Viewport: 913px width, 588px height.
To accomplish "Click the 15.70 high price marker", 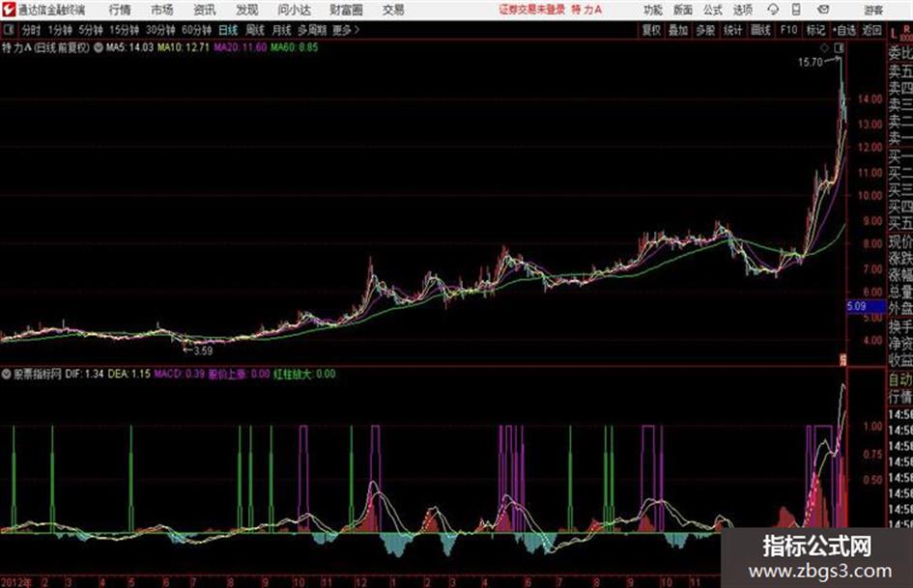I will (x=810, y=63).
